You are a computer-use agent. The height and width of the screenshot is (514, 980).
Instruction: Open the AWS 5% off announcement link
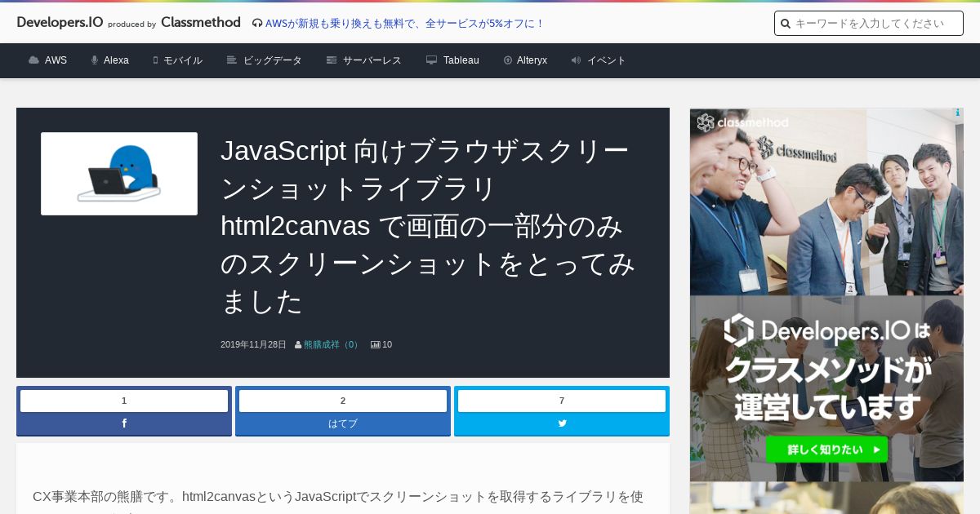coord(405,24)
